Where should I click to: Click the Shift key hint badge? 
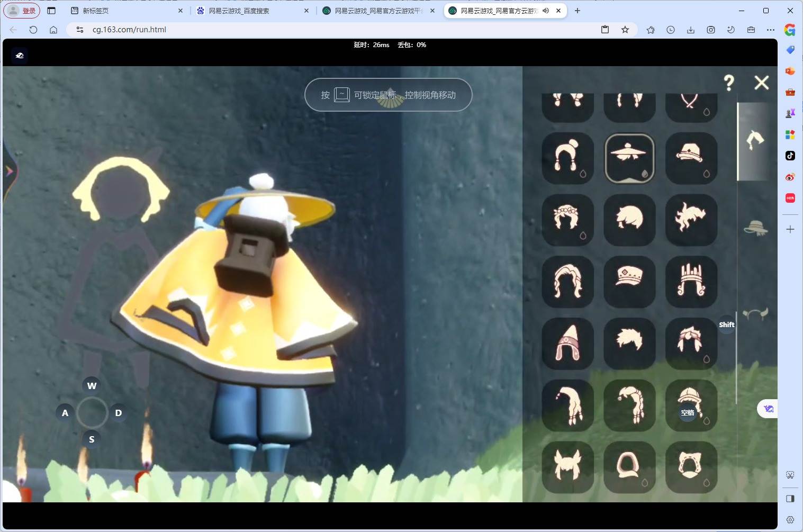726,324
